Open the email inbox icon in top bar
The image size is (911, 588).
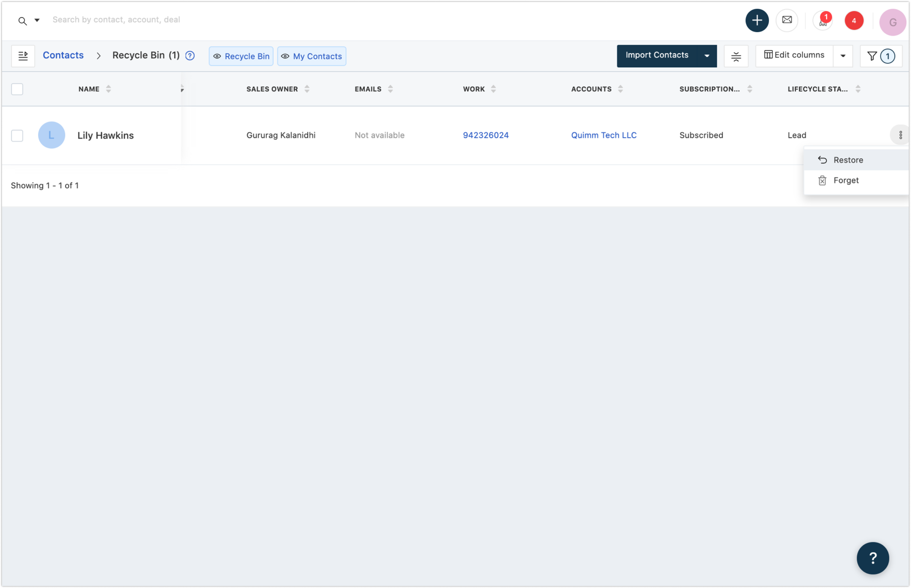[787, 20]
